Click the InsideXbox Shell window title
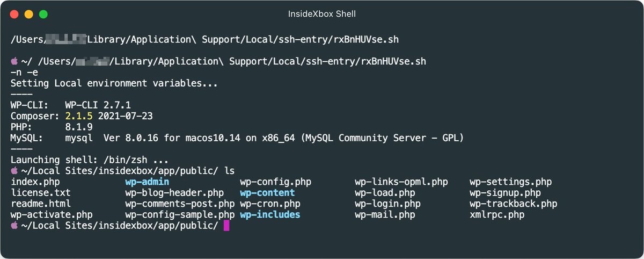The width and height of the screenshot is (644, 259). (x=322, y=14)
